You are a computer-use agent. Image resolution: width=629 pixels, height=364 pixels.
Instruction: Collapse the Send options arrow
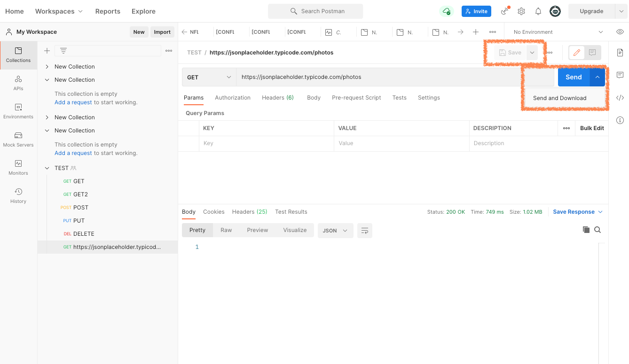tap(598, 77)
